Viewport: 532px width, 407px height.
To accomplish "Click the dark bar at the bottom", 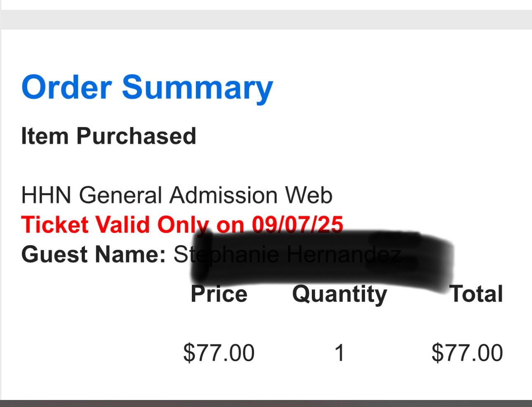I will click(x=266, y=403).
